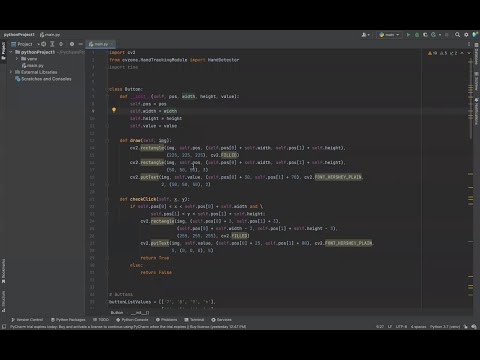Open Project panel options gear
The width and height of the screenshot is (480, 360).
point(72,44)
